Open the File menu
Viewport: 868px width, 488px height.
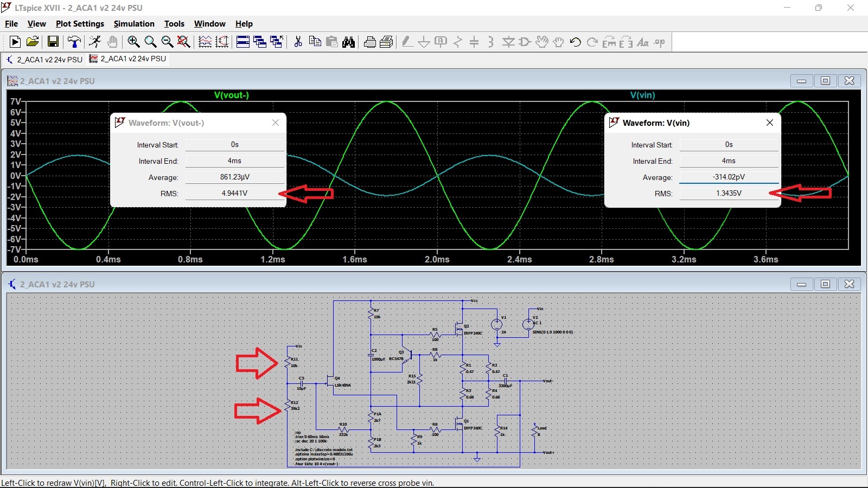click(x=11, y=24)
